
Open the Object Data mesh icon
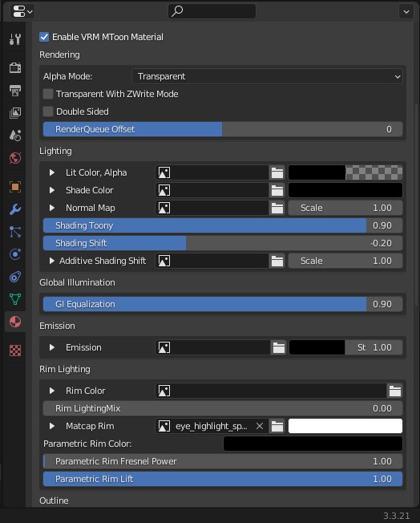coord(15,299)
